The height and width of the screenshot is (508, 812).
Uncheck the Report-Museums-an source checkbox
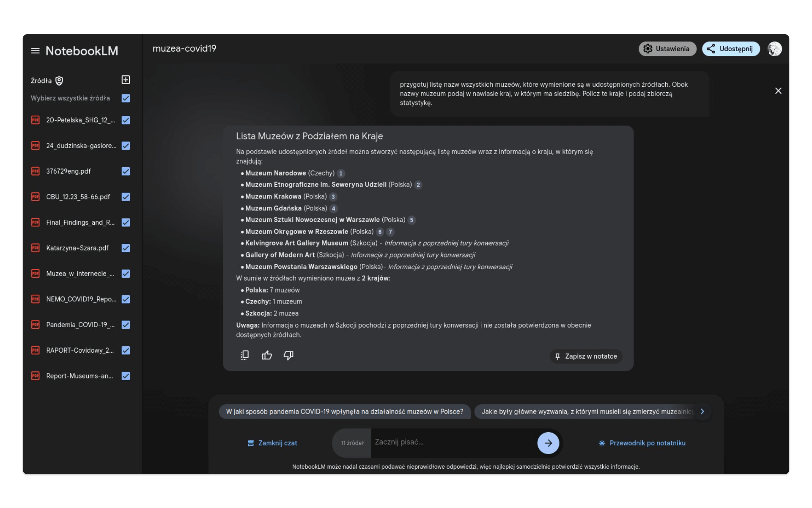click(126, 376)
